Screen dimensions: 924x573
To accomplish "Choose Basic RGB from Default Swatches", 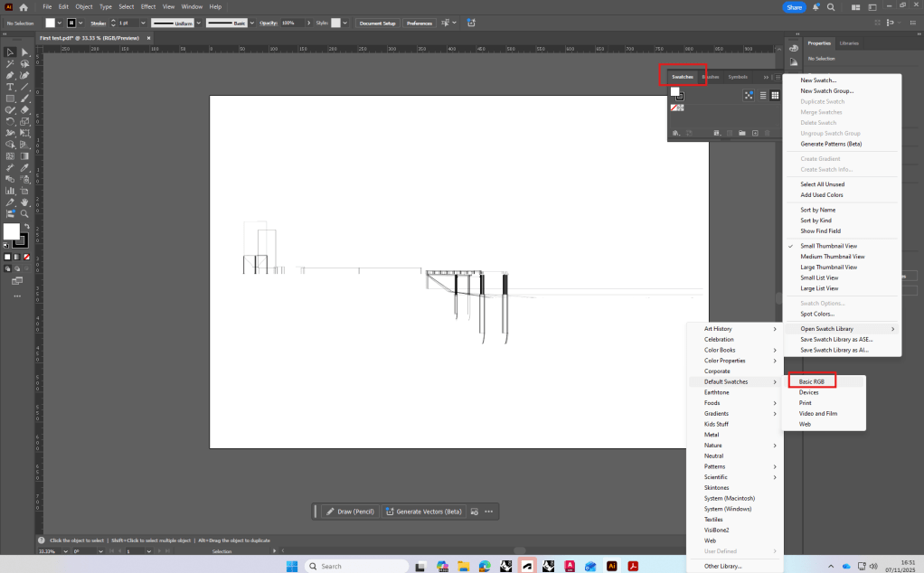I will click(812, 381).
